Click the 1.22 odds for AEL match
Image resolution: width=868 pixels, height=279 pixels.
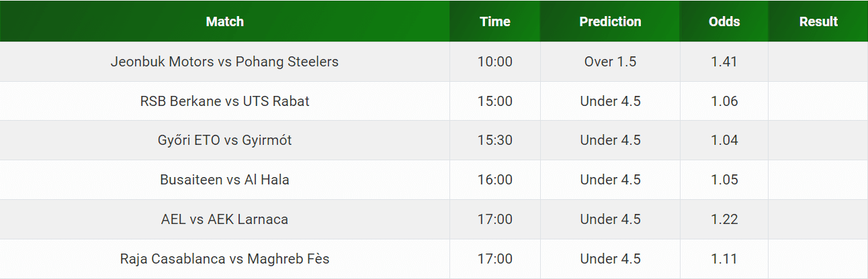[724, 219]
